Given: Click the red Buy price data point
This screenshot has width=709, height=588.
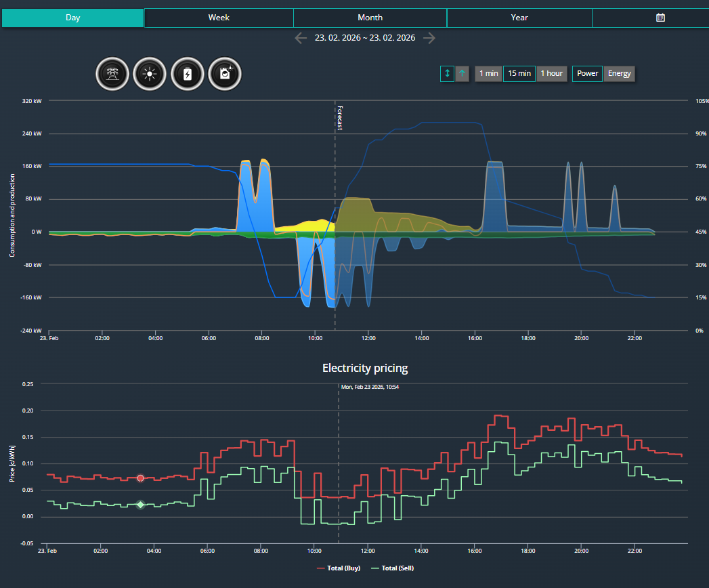Looking at the screenshot, I should click(141, 478).
